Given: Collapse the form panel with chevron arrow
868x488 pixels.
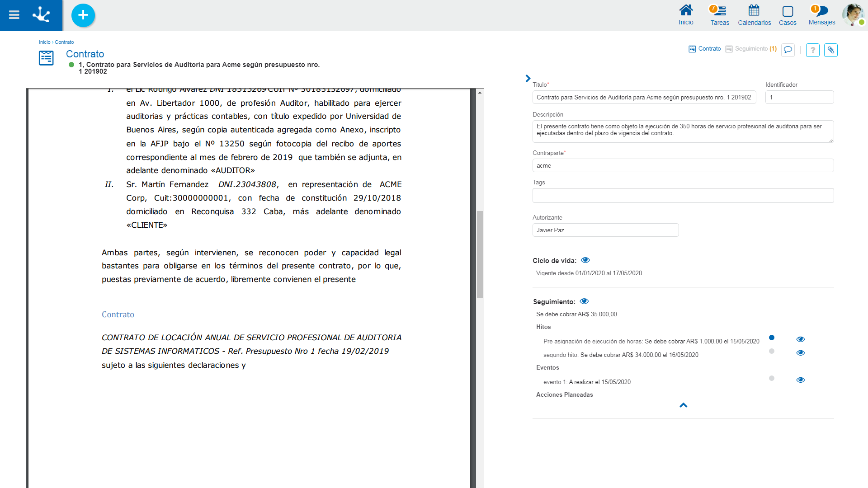Looking at the screenshot, I should coord(528,78).
